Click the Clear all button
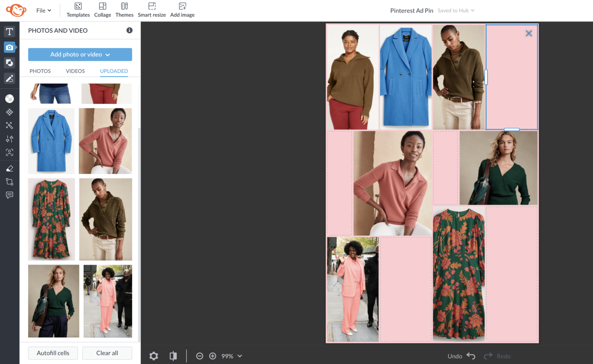 tap(107, 353)
